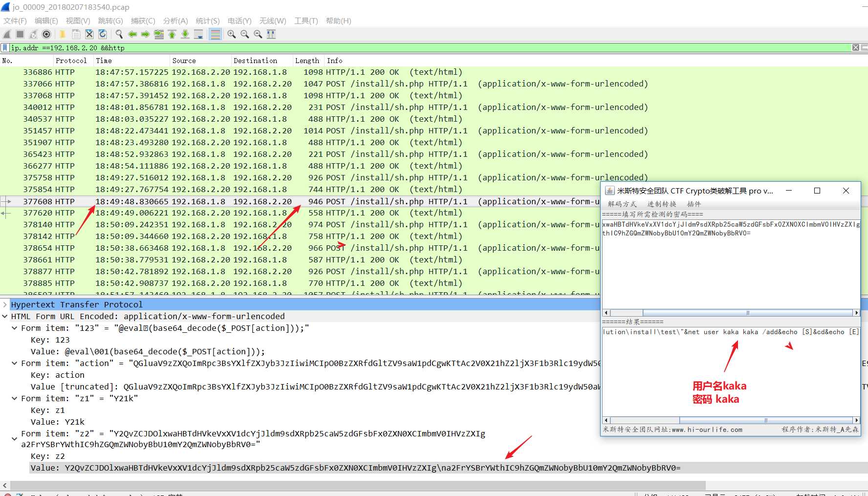The image size is (868, 496).
Task: Sort by Time column header
Action: (x=131, y=61)
